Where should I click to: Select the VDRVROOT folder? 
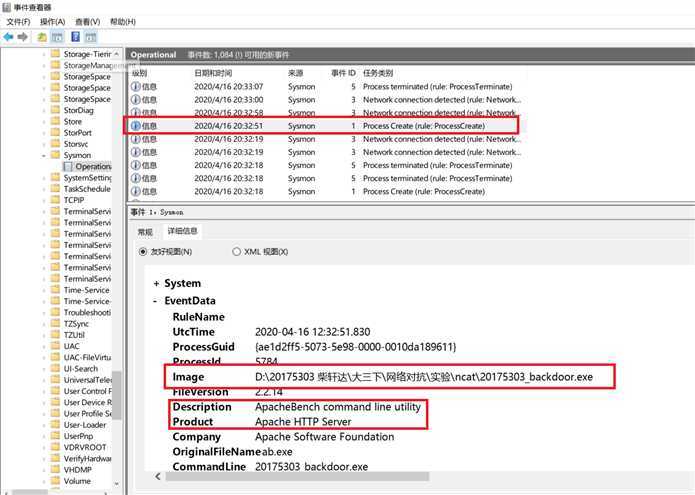point(85,448)
